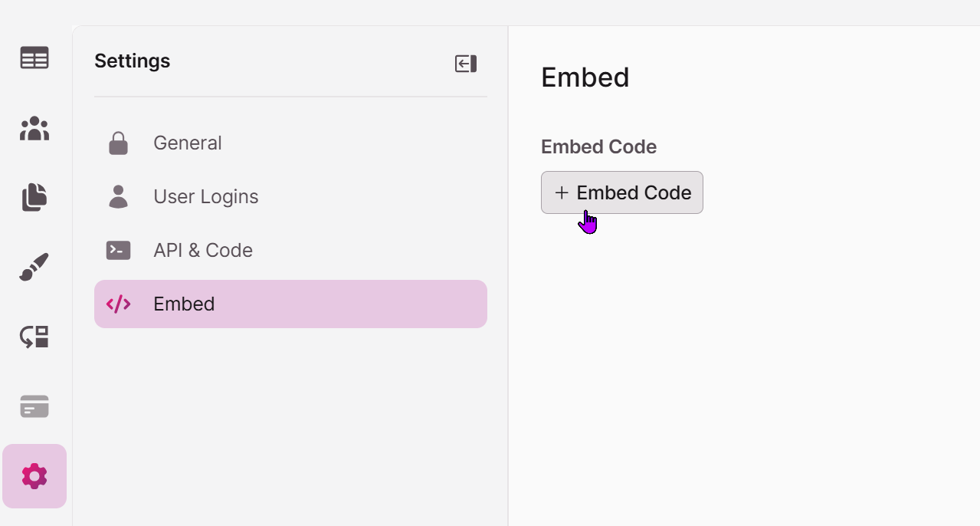
Task: Open the billing card sidebar icon
Action: [x=34, y=406]
